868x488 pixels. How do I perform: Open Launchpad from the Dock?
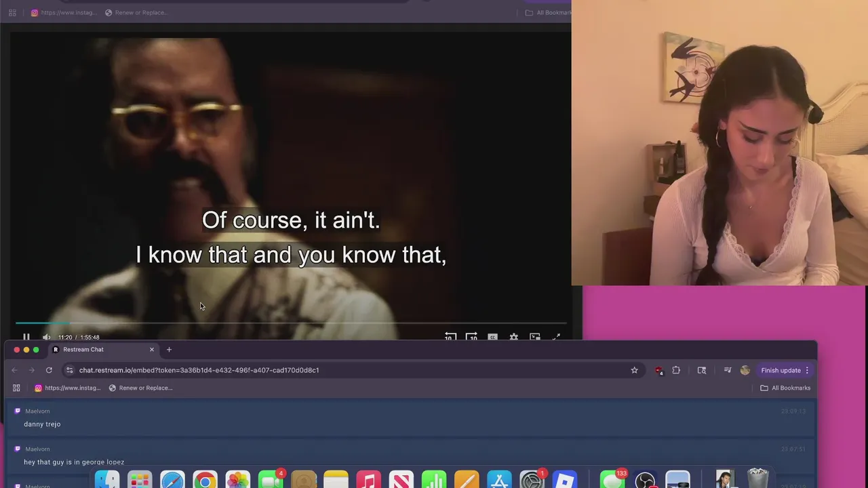pyautogui.click(x=140, y=480)
